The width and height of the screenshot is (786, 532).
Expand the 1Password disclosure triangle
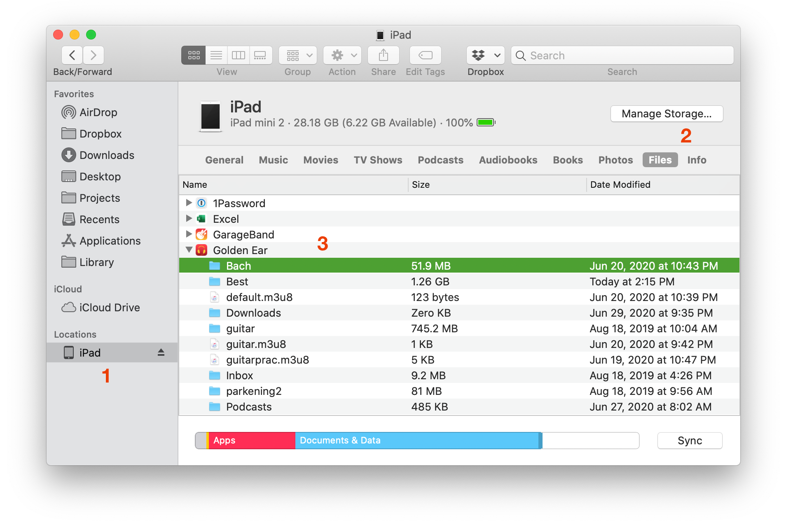coord(189,203)
